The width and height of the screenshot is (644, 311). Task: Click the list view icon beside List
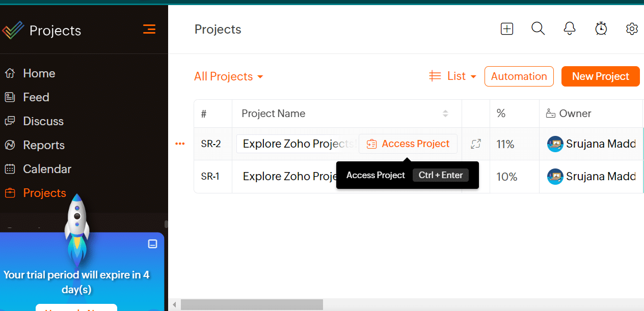435,76
